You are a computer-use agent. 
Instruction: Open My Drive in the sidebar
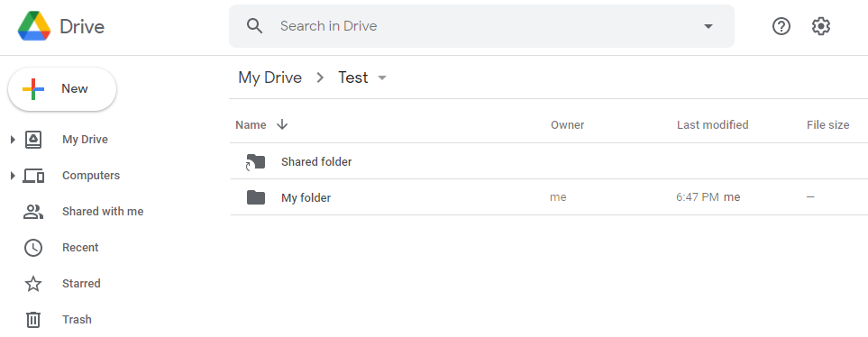[x=85, y=140]
